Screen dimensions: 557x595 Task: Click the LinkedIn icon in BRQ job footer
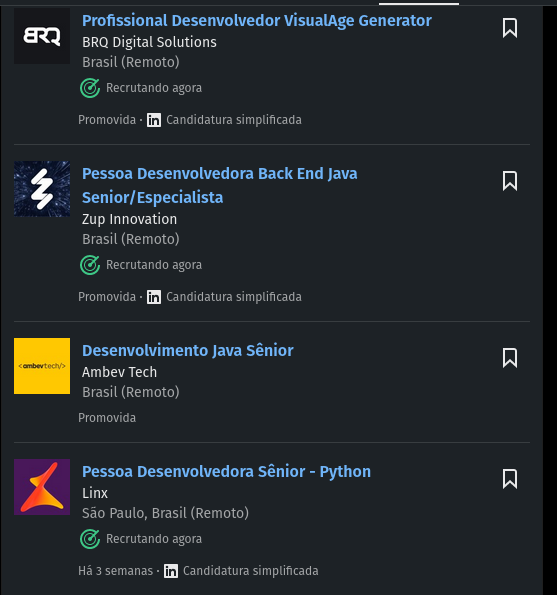(x=154, y=120)
